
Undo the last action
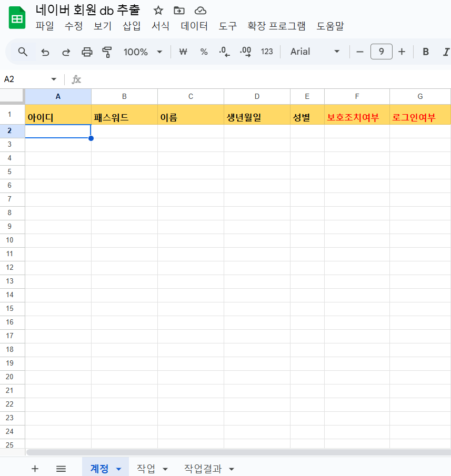point(45,52)
